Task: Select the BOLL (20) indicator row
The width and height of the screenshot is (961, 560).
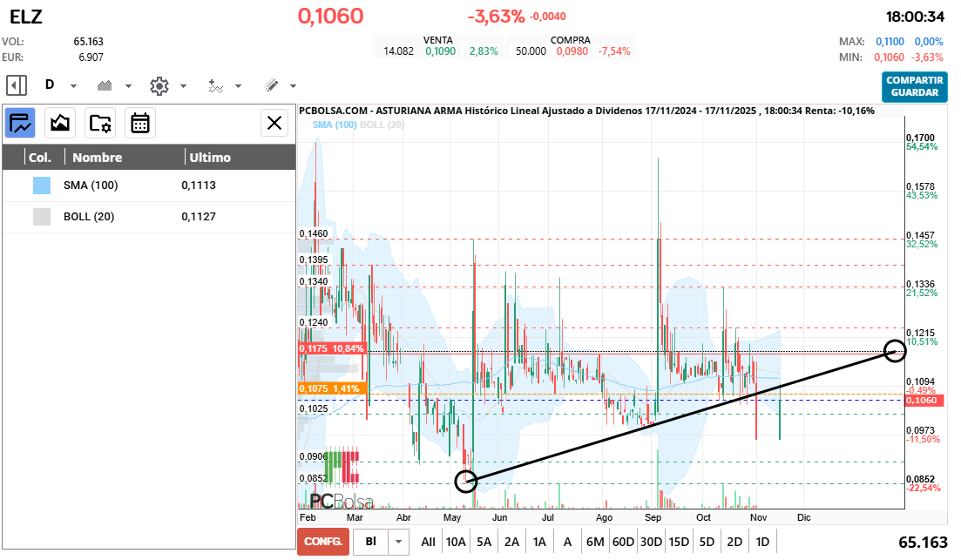Action: click(149, 216)
